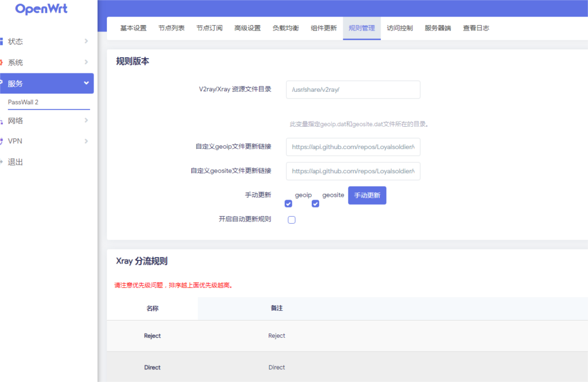Image resolution: width=588 pixels, height=382 pixels.
Task: Expand the 网络 menu chevron
Action: [86, 120]
